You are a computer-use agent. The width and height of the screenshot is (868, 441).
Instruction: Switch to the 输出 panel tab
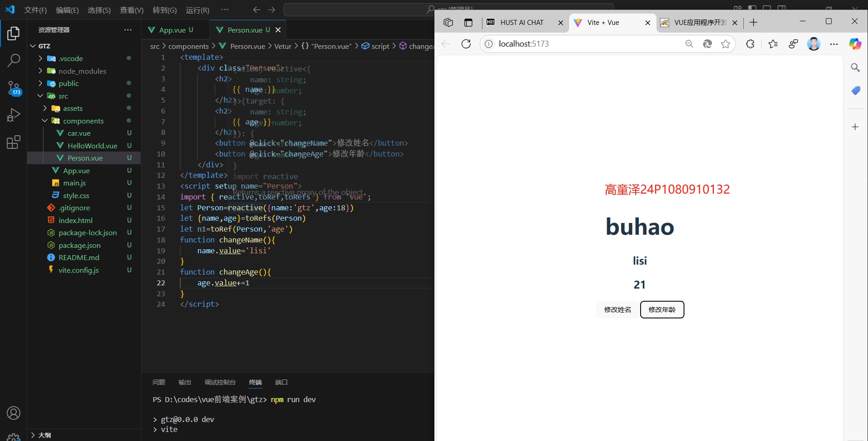point(184,382)
